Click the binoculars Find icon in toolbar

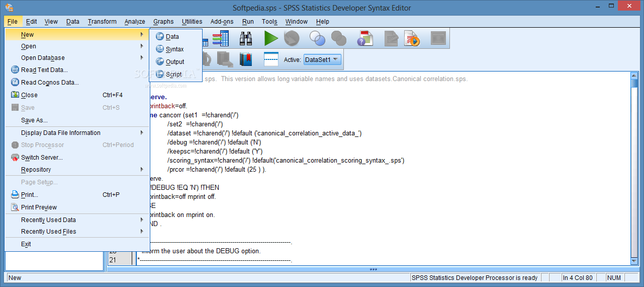coord(246,38)
